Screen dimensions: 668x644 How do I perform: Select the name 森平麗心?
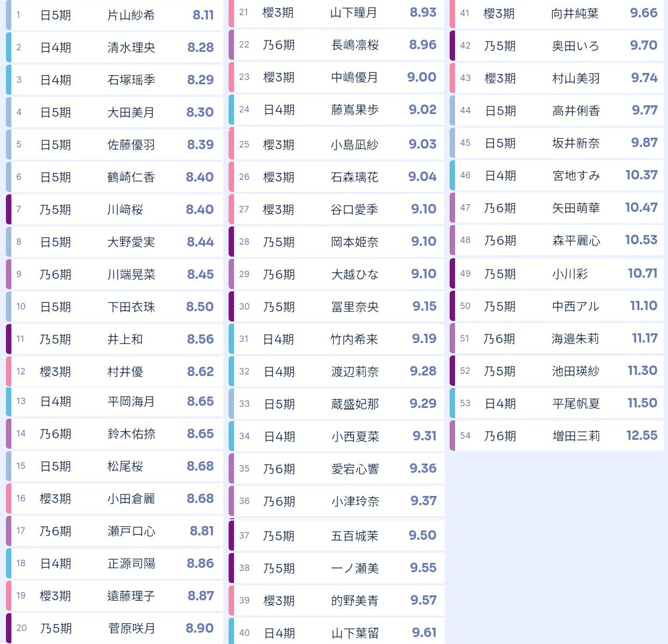click(x=575, y=240)
